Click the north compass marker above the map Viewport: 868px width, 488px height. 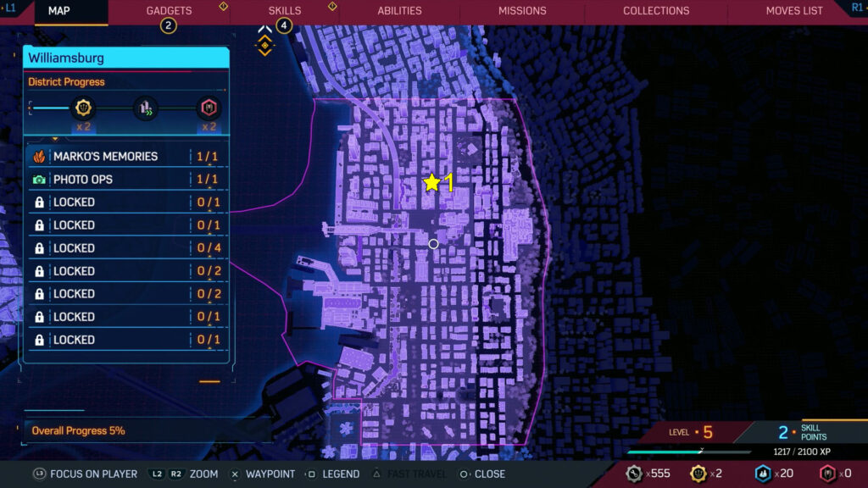pos(264,41)
